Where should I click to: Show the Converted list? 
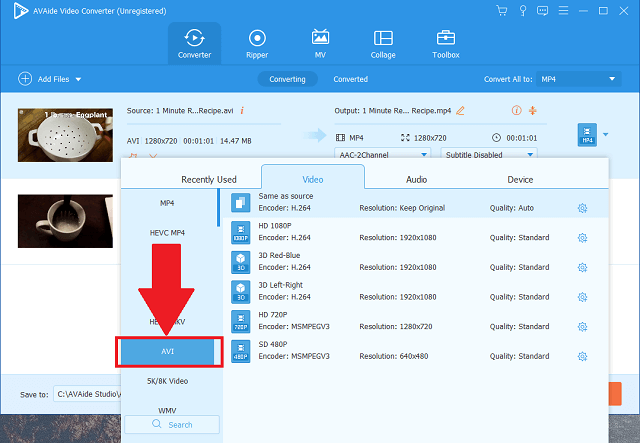tap(351, 79)
